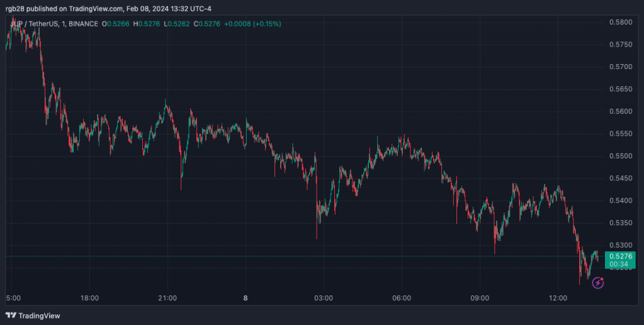Viewport: 644px width, 325px height.
Task: Click the 0.5800 price scale label
Action: (620, 22)
